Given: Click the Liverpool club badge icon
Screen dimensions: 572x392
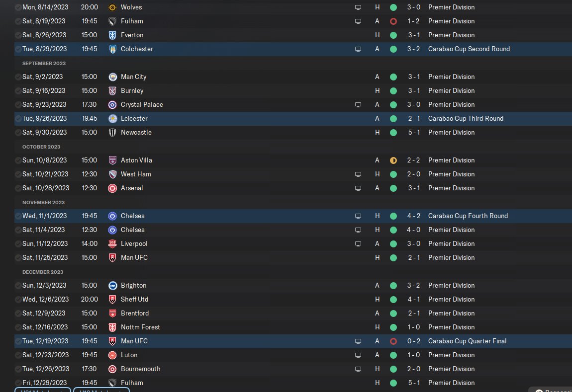Looking at the screenshot, I should click(x=112, y=244).
